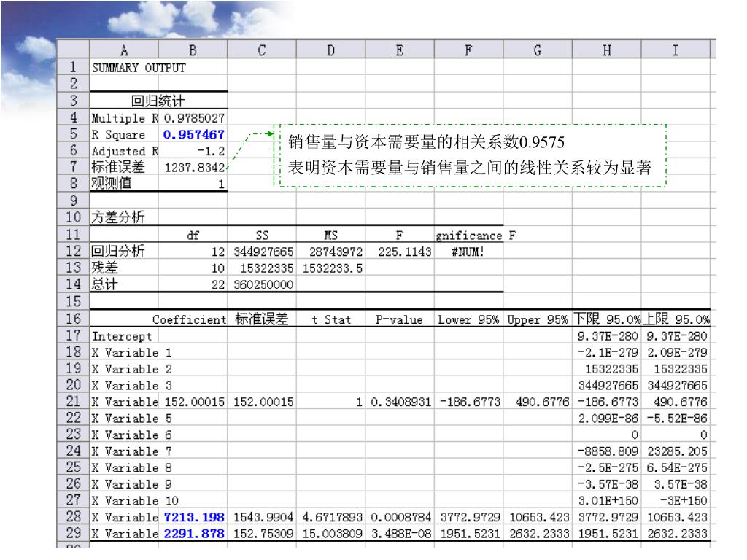Click the coefficient 2291.878 cell
The image size is (747, 560).
(193, 533)
